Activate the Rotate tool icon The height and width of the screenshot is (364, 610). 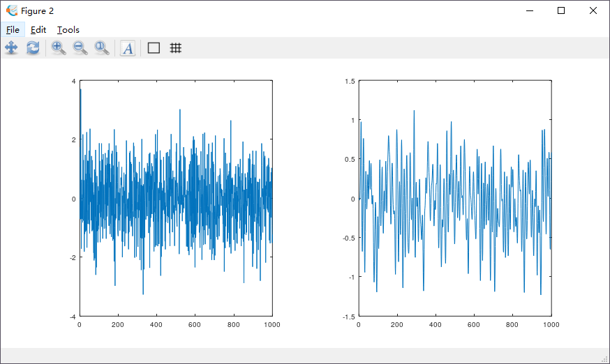(x=33, y=48)
